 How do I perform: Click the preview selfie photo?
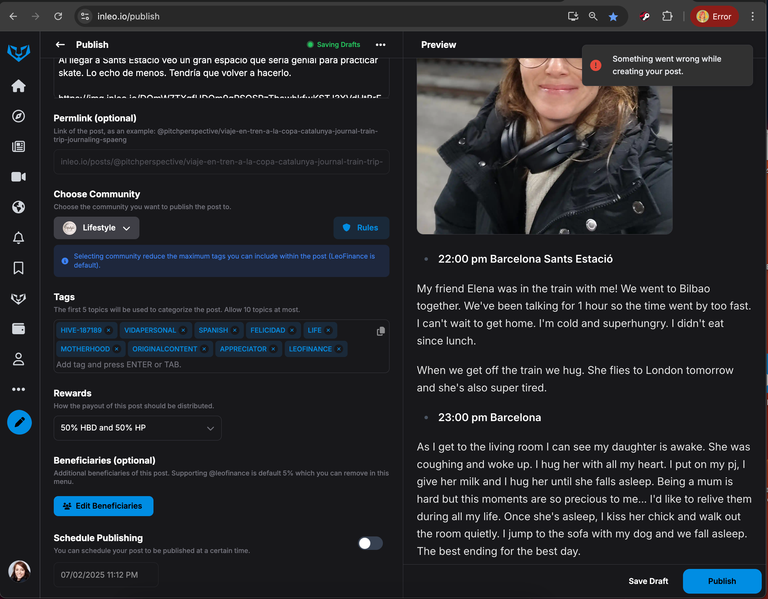pyautogui.click(x=544, y=145)
